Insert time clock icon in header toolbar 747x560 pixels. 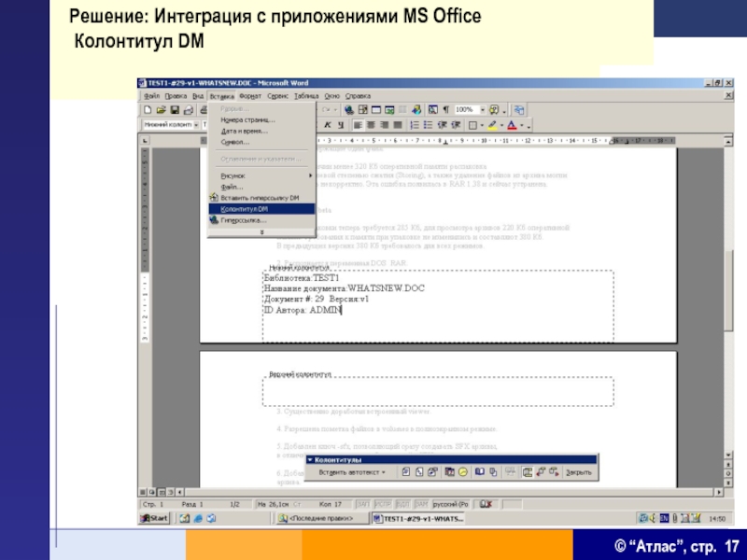pyautogui.click(x=462, y=472)
